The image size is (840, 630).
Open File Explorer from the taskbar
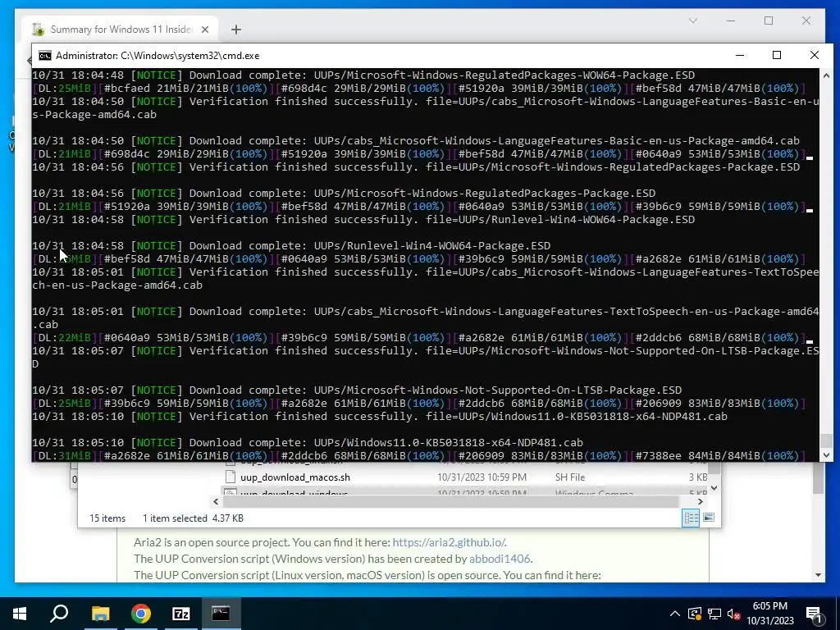coord(100,614)
